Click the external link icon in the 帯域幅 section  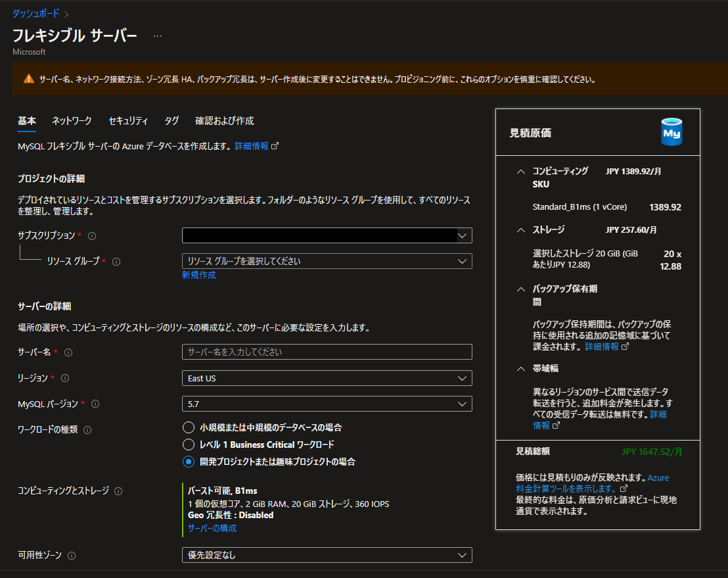pos(556,425)
